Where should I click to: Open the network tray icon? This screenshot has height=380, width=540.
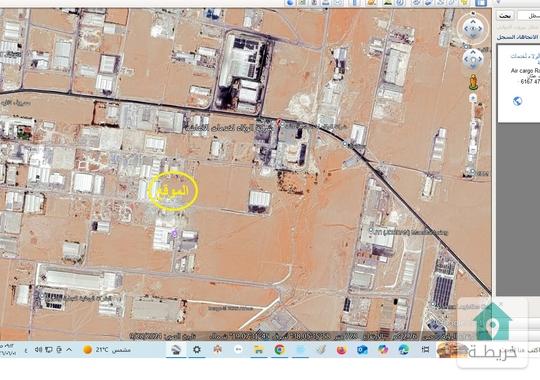[x=49, y=350]
